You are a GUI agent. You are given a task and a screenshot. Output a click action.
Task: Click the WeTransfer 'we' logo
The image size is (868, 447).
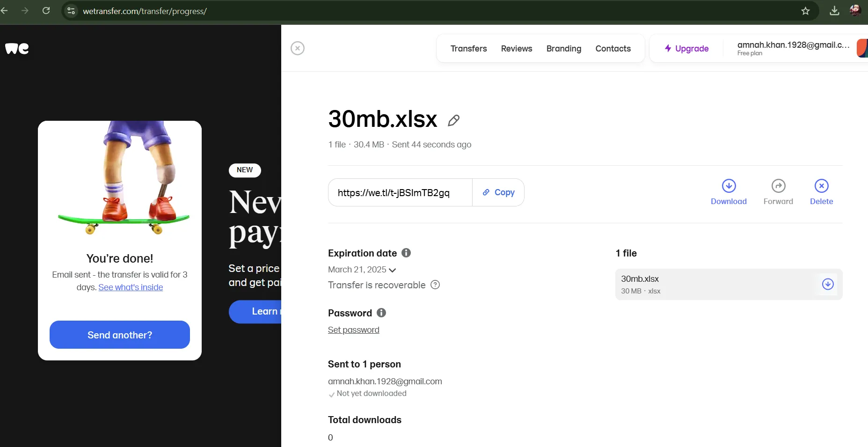point(17,48)
